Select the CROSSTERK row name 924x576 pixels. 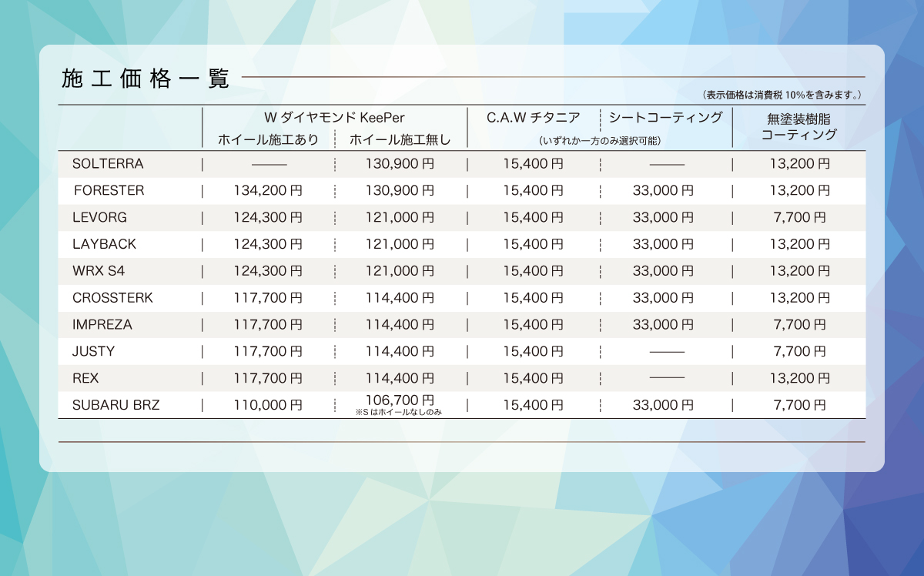112,298
